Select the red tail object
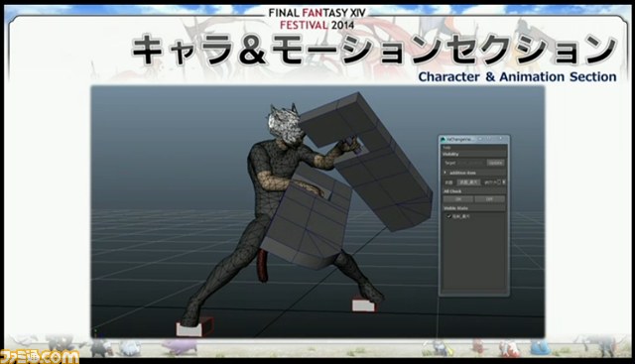Screen dimensions: 635x364 tap(263, 265)
